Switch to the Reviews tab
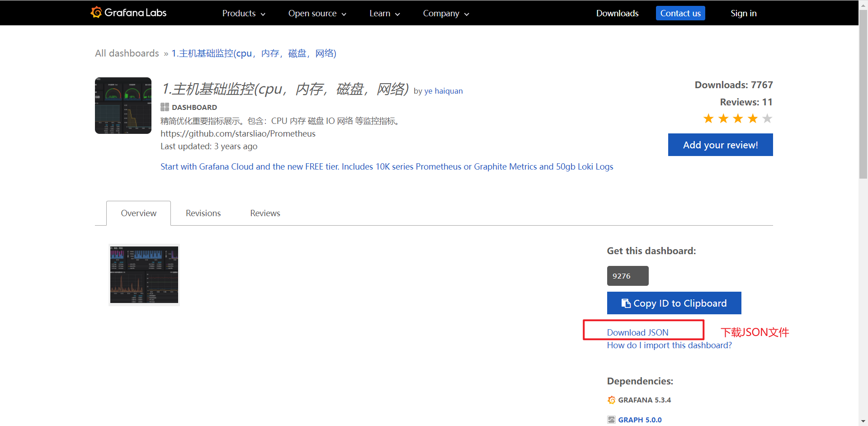The height and width of the screenshot is (426, 868). tap(265, 213)
